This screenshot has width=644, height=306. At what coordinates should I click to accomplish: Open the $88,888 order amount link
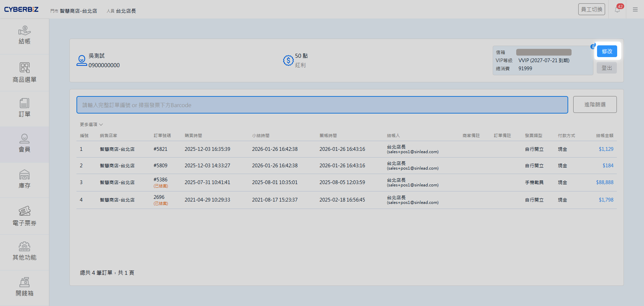pos(604,182)
